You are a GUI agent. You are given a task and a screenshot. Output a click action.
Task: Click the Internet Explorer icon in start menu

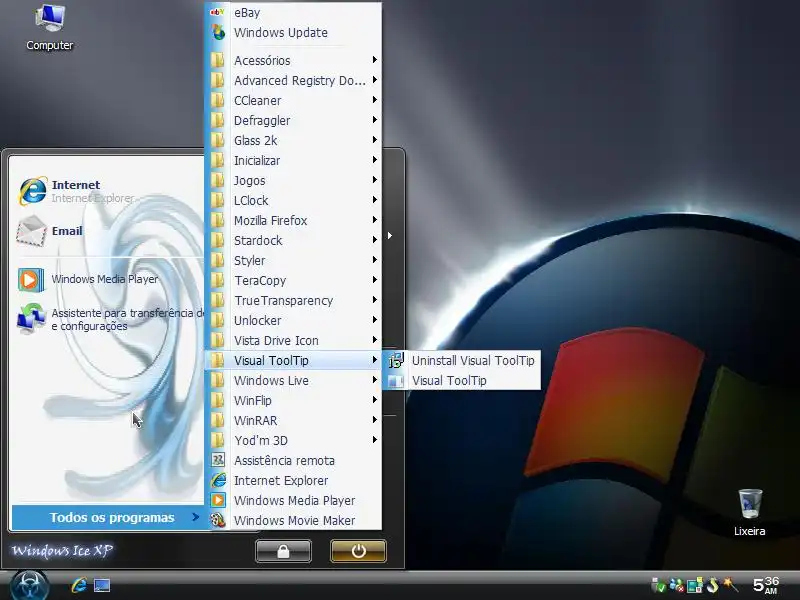click(x=33, y=191)
